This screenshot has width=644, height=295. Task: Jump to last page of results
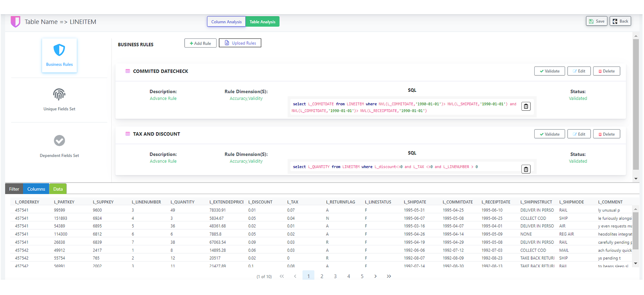pyautogui.click(x=389, y=276)
